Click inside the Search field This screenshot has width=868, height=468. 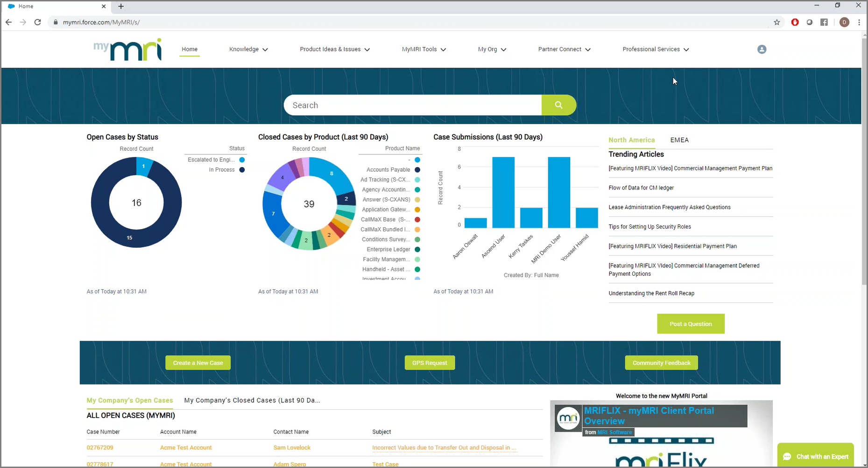point(413,105)
